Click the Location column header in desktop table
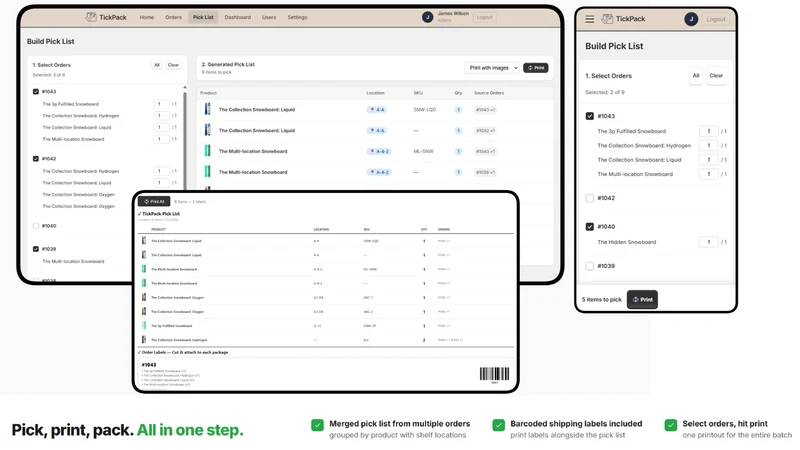 click(375, 93)
